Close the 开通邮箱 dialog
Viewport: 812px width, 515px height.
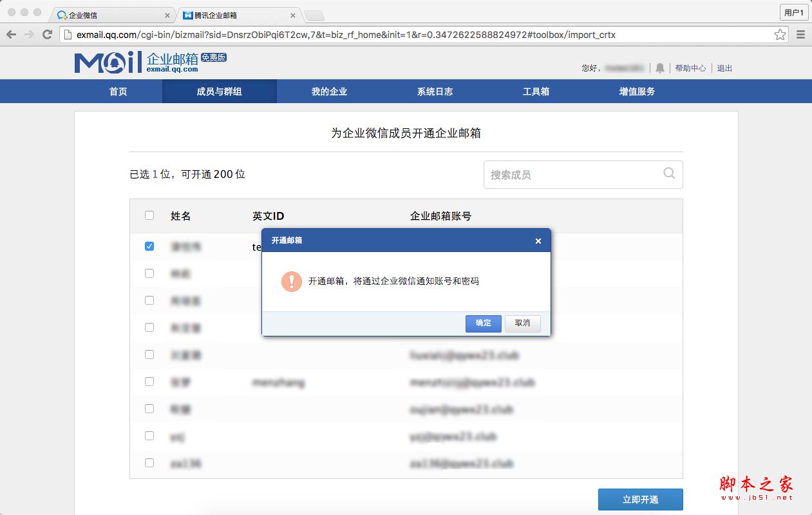point(538,240)
